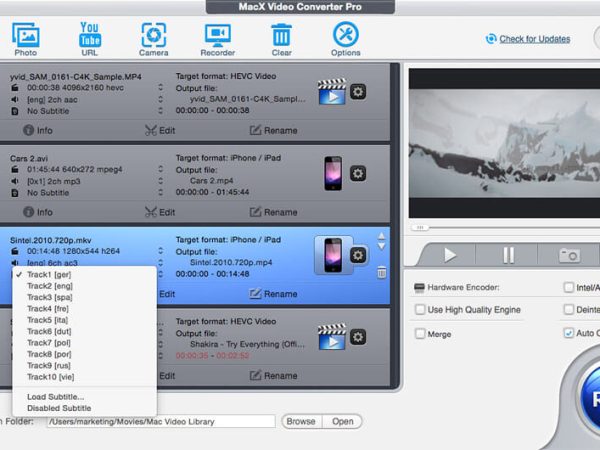Screen dimensions: 600x450
Task: Click HEVC Video profile icon for yvid_SAM file
Action: click(332, 92)
